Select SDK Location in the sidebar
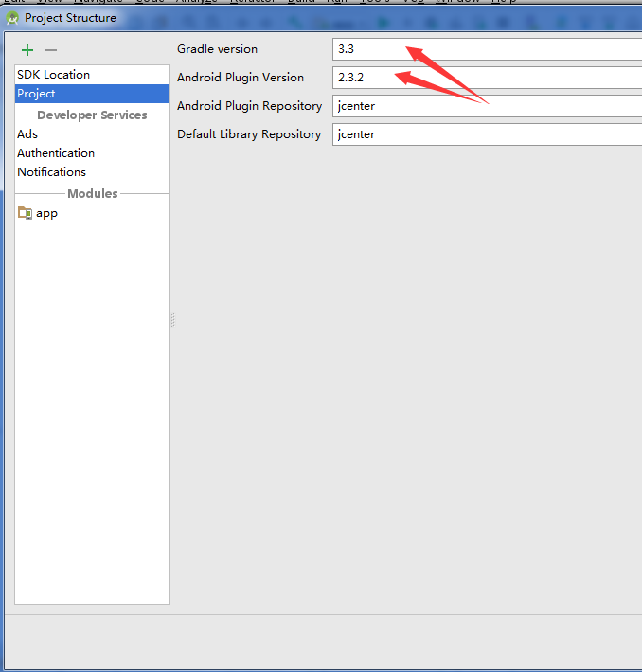Image resolution: width=642 pixels, height=672 pixels. point(92,75)
